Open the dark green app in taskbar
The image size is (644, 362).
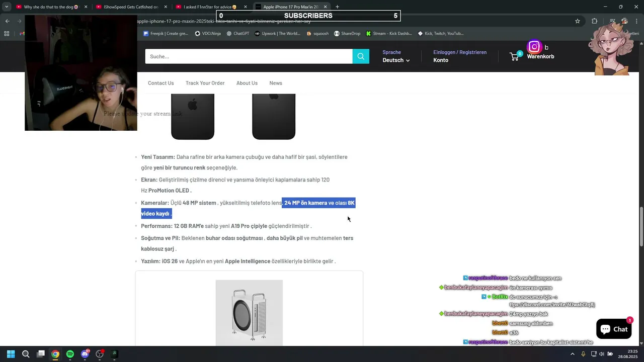pos(114,354)
